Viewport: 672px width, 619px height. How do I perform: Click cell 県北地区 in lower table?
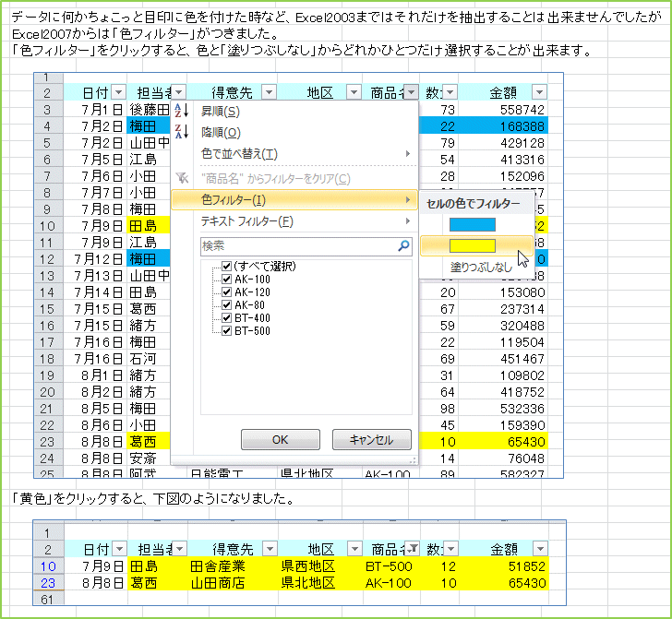(x=320, y=583)
